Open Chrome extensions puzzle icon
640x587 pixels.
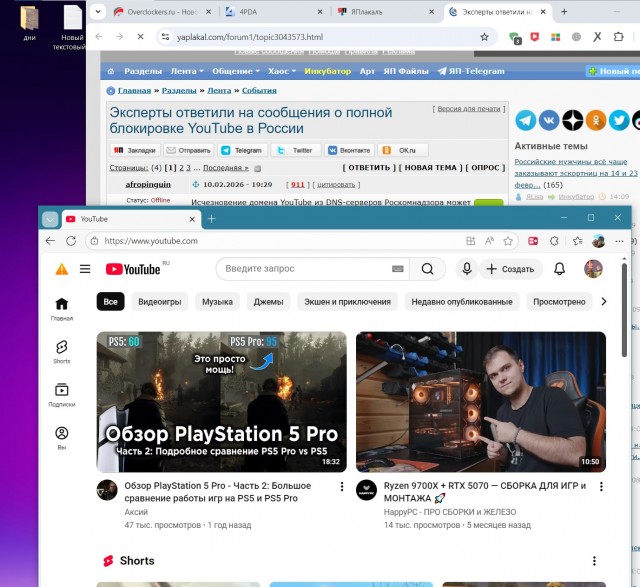click(x=619, y=37)
